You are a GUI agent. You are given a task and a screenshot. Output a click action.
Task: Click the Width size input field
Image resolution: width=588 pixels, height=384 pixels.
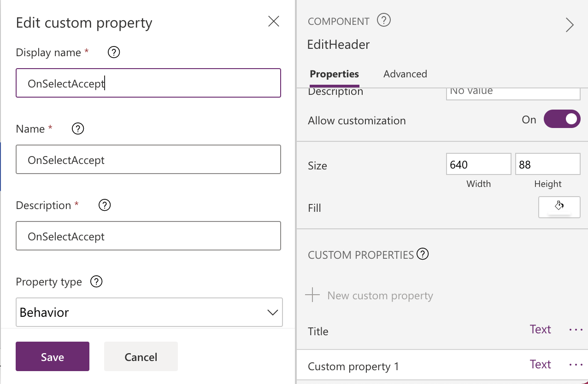[478, 164]
